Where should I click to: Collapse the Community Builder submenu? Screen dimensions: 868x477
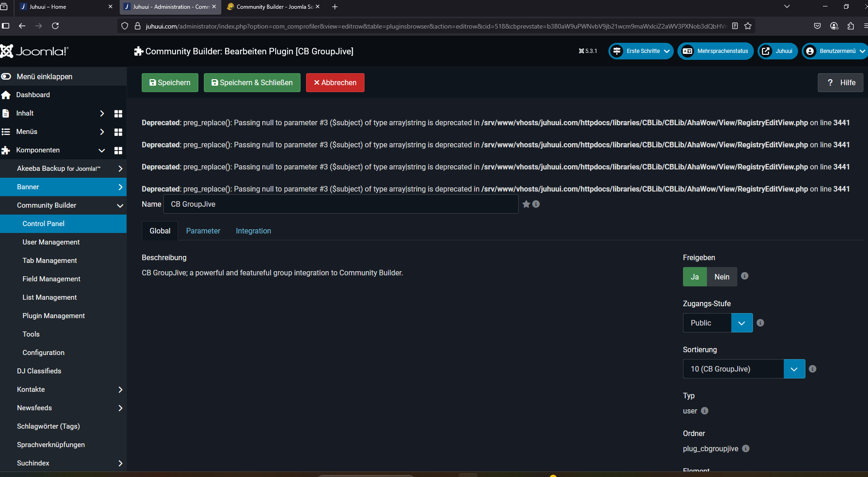tap(120, 205)
